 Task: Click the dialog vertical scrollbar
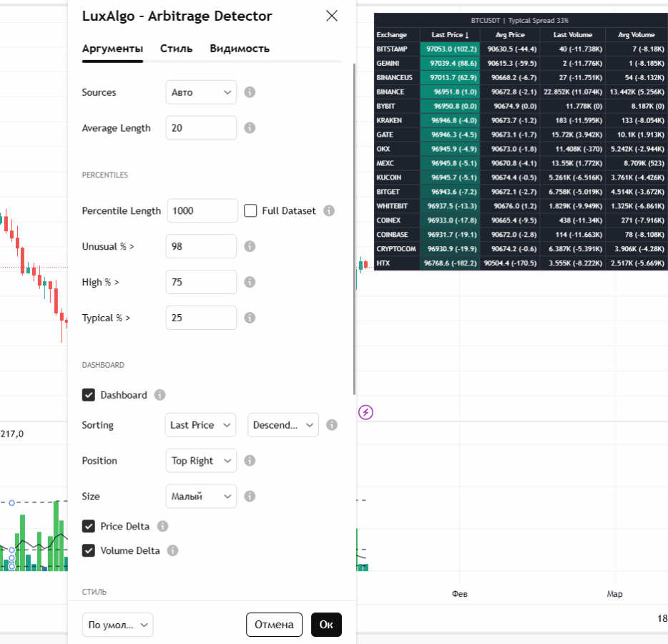tap(354, 229)
